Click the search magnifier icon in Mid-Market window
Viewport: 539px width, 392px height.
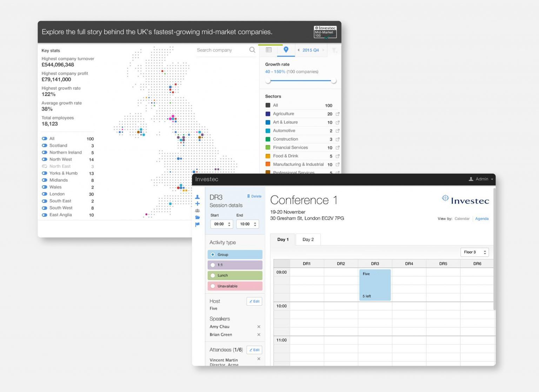pos(252,50)
